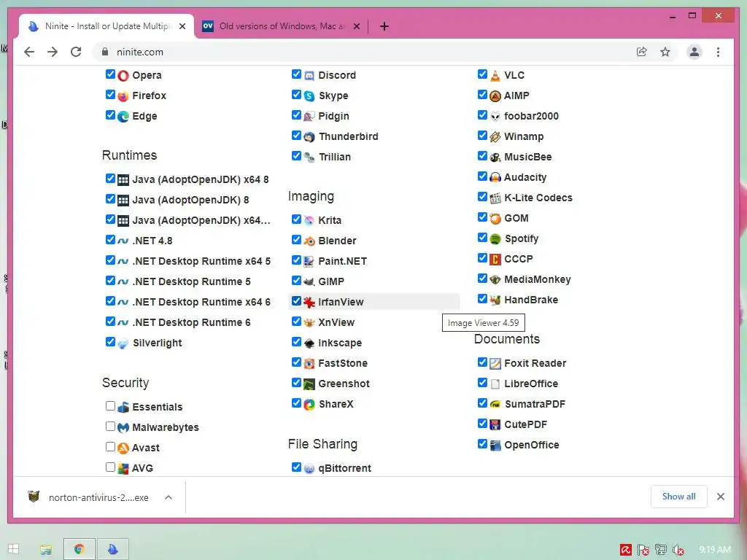Click the Malwarebytes icon
This screenshot has height=560, width=747.
[x=123, y=427]
